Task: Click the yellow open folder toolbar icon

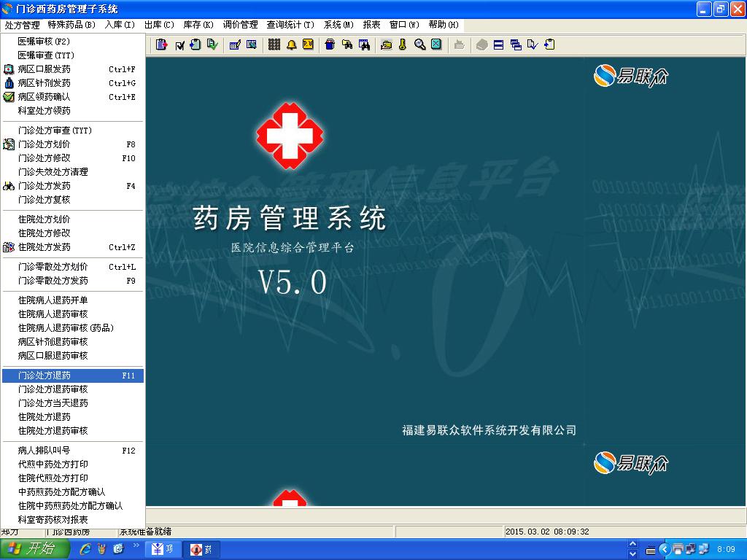Action: [x=387, y=44]
